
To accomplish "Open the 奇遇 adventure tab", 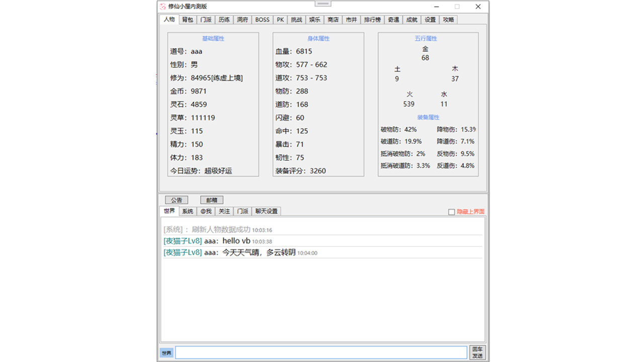I will click(393, 20).
